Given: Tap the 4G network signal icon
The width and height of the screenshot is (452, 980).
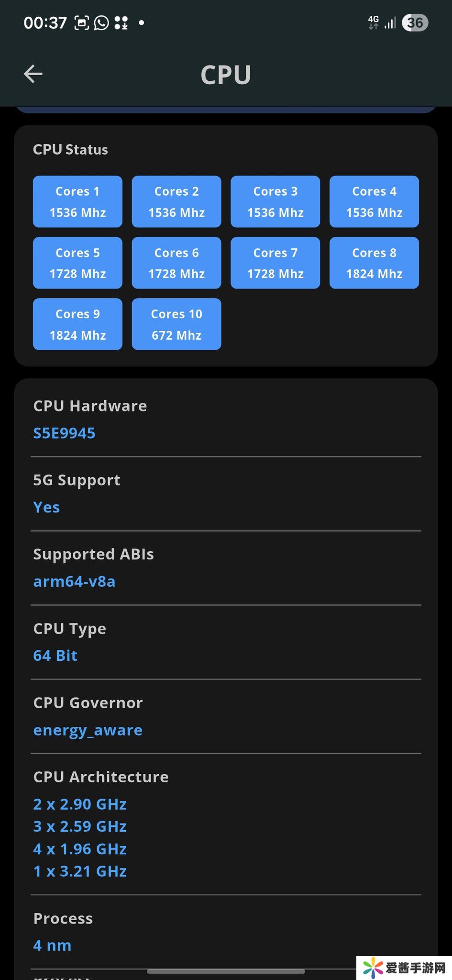Looking at the screenshot, I should pos(374,22).
